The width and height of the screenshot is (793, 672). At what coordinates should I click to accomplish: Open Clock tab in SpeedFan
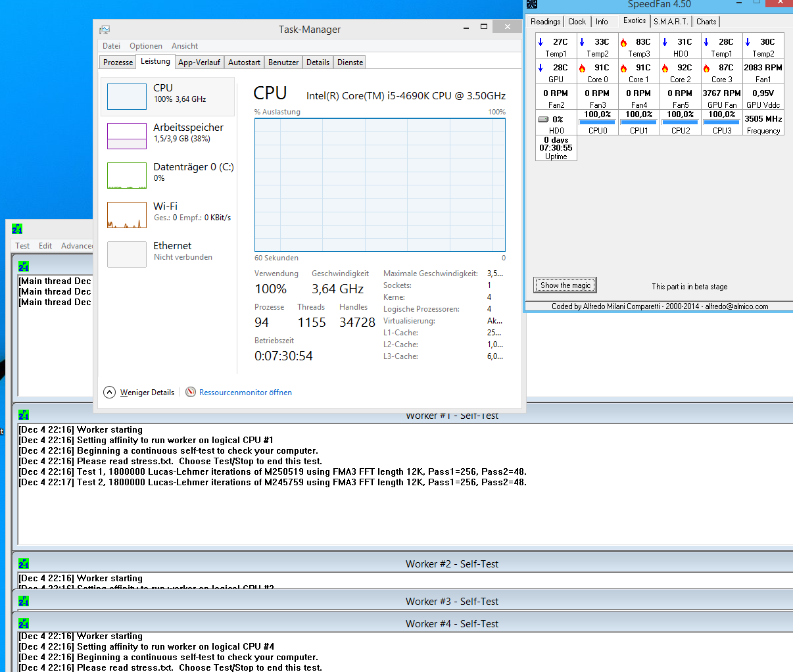point(577,22)
